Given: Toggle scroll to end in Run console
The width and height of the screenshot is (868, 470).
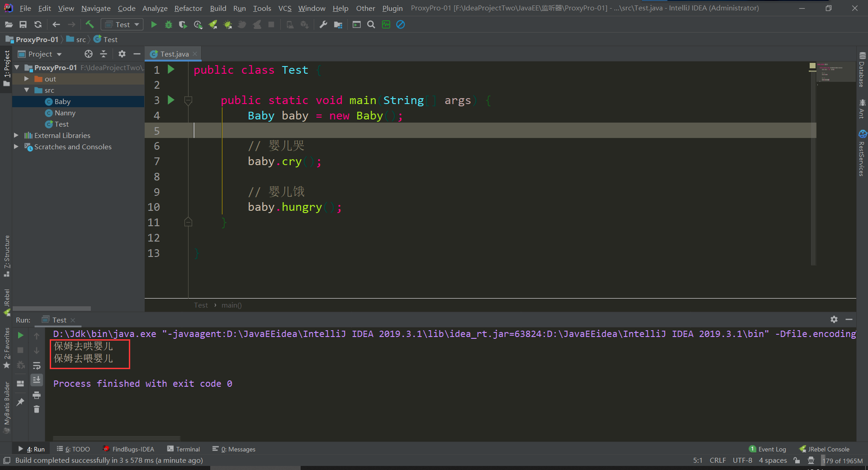Looking at the screenshot, I should click(37, 380).
